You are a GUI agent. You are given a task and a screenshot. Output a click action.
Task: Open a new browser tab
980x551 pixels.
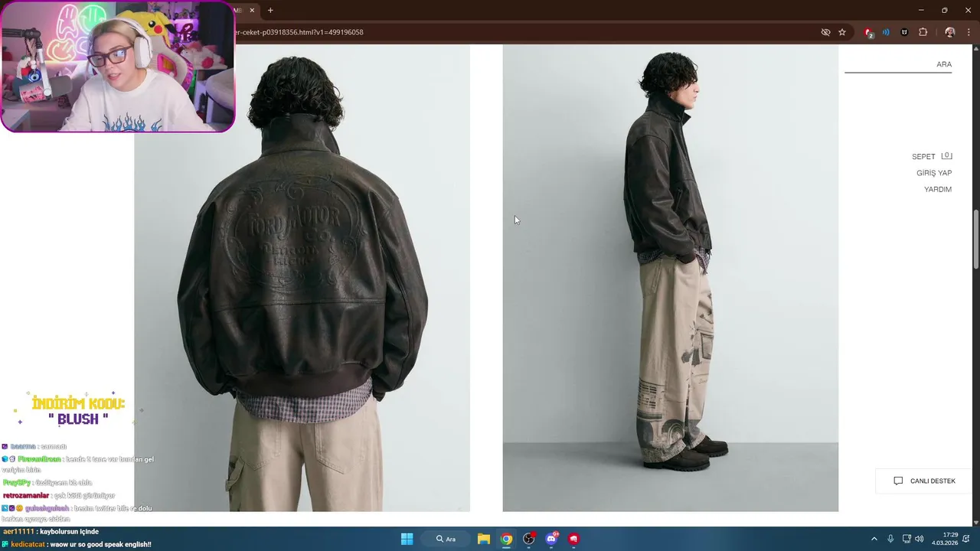[x=270, y=10]
